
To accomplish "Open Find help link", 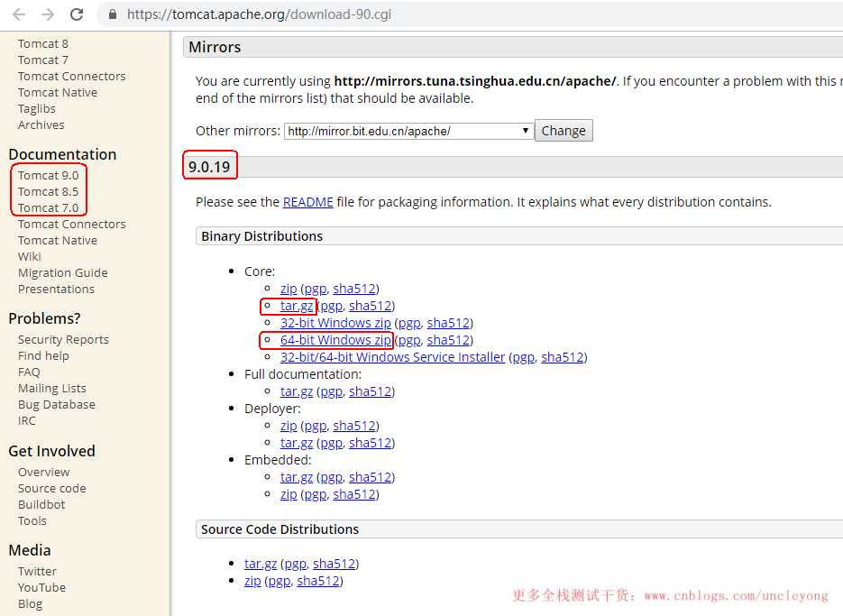I will click(43, 355).
